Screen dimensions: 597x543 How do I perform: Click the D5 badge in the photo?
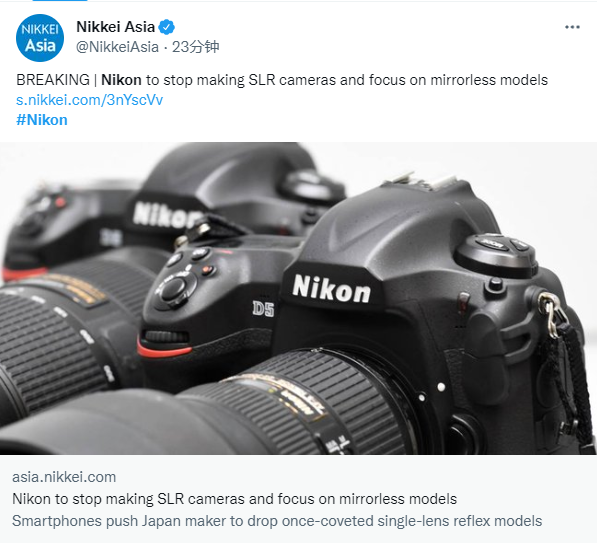263,308
